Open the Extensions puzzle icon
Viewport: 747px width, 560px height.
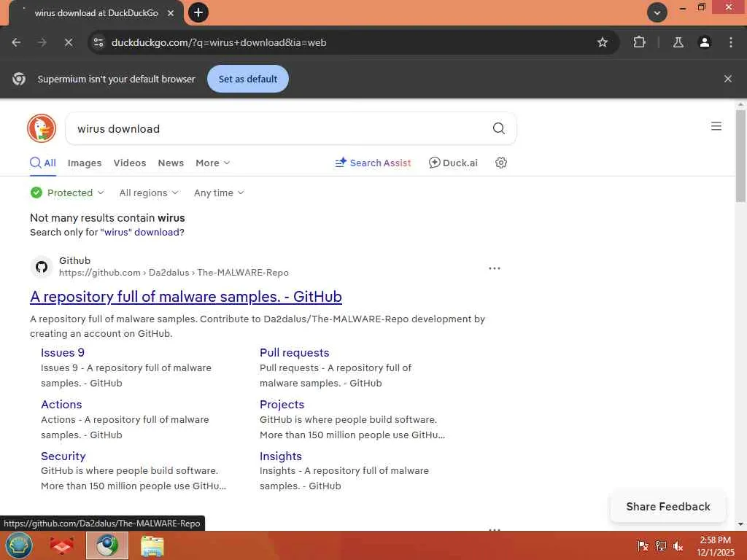click(x=639, y=42)
